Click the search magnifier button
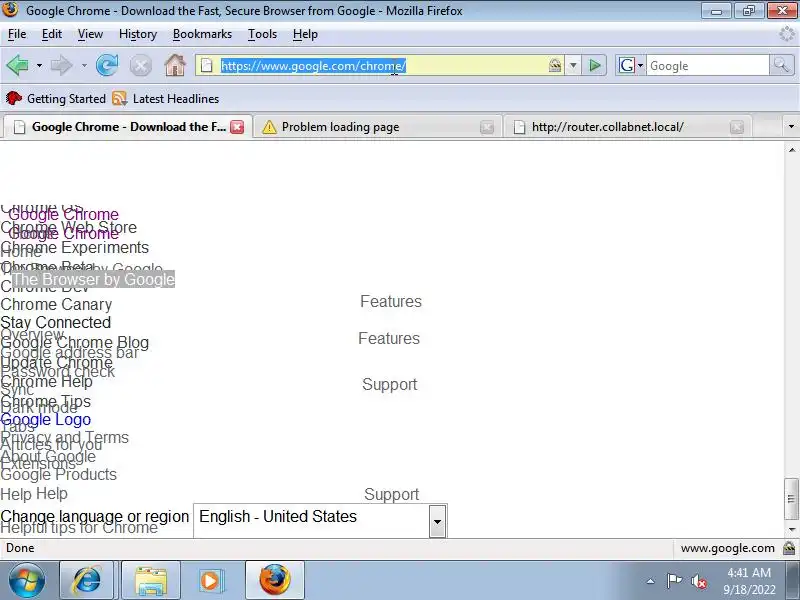The width and height of the screenshot is (800, 600). click(x=781, y=65)
